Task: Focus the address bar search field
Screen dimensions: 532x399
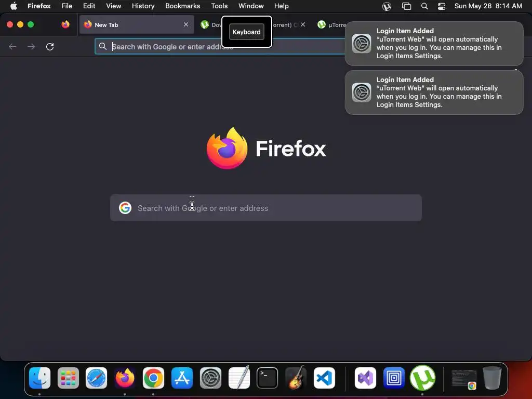Action: click(x=220, y=46)
